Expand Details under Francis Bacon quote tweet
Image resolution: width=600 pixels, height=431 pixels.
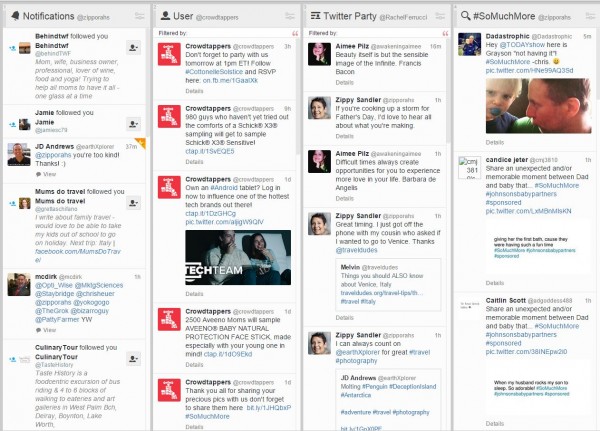coord(344,82)
